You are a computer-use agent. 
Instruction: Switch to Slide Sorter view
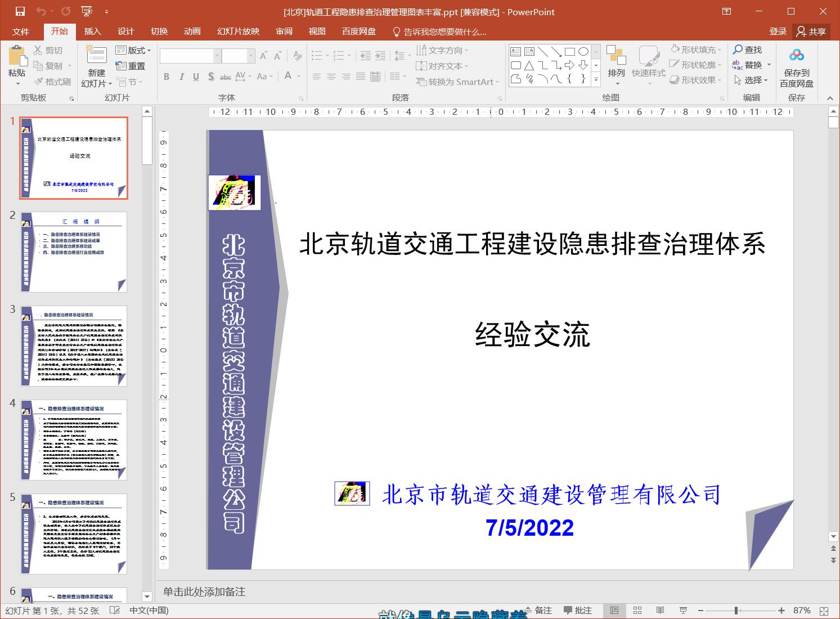pyautogui.click(x=637, y=611)
